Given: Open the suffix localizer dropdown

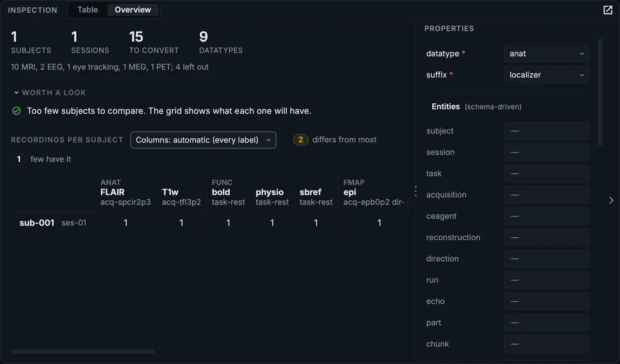Looking at the screenshot, I should tap(546, 75).
